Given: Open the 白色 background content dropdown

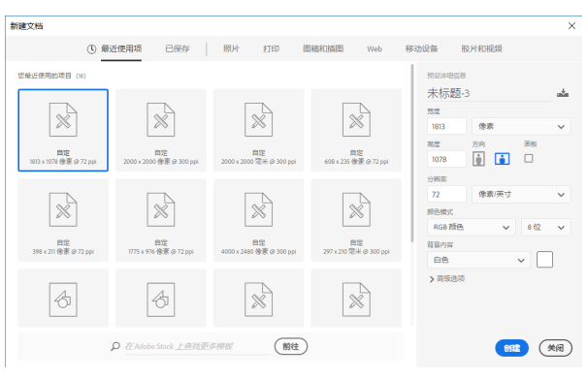Looking at the screenshot, I should 479,260.
